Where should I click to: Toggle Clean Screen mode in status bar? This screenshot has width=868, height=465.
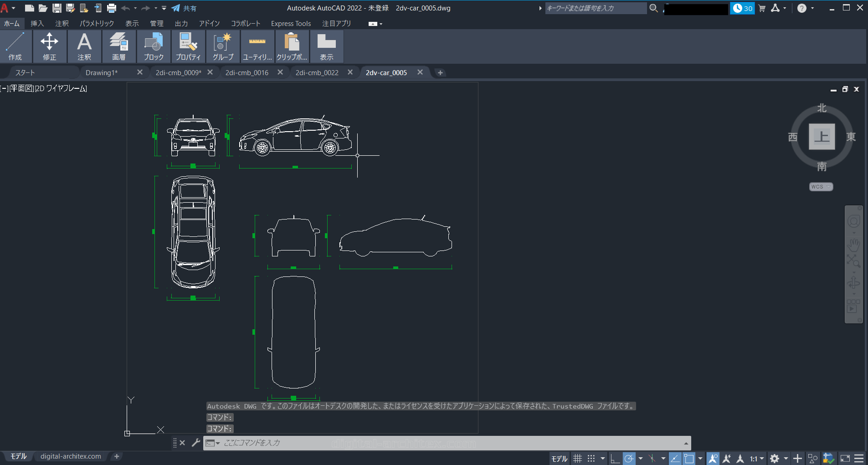(845, 459)
